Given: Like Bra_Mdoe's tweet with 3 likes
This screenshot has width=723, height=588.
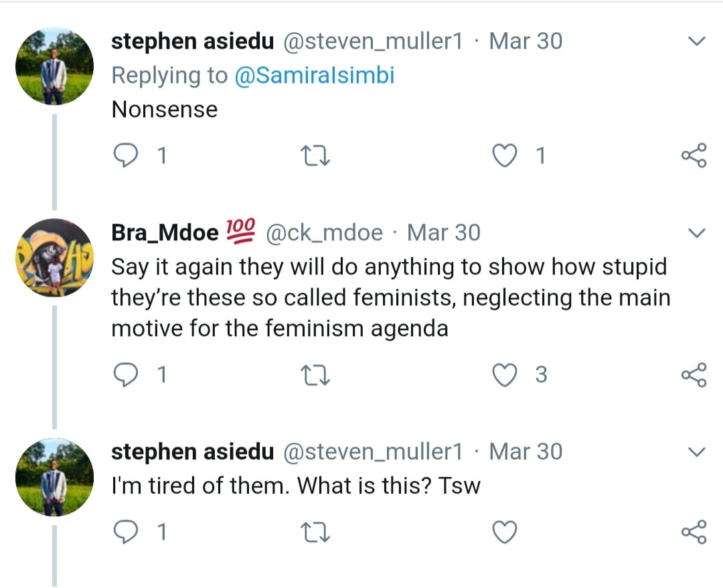Looking at the screenshot, I should click(x=505, y=374).
